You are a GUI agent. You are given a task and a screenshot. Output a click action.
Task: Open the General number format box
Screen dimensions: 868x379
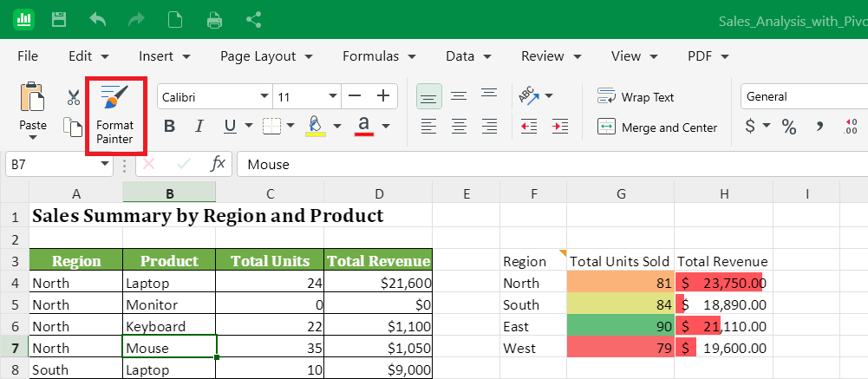[x=805, y=96]
